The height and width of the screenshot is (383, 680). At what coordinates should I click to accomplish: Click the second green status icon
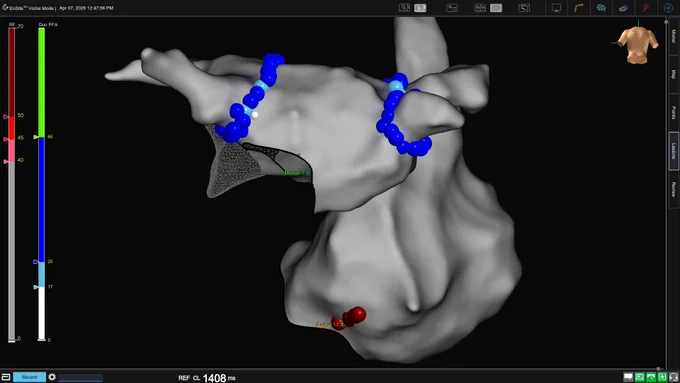pyautogui.click(x=651, y=377)
